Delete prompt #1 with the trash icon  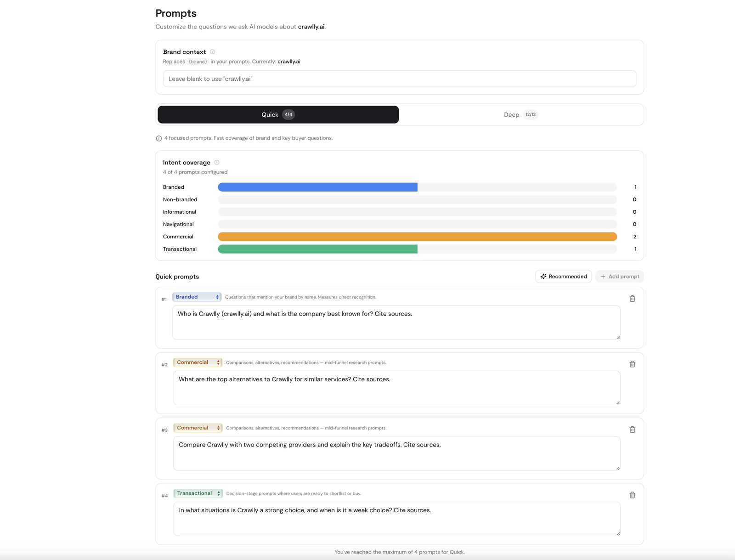[632, 299]
